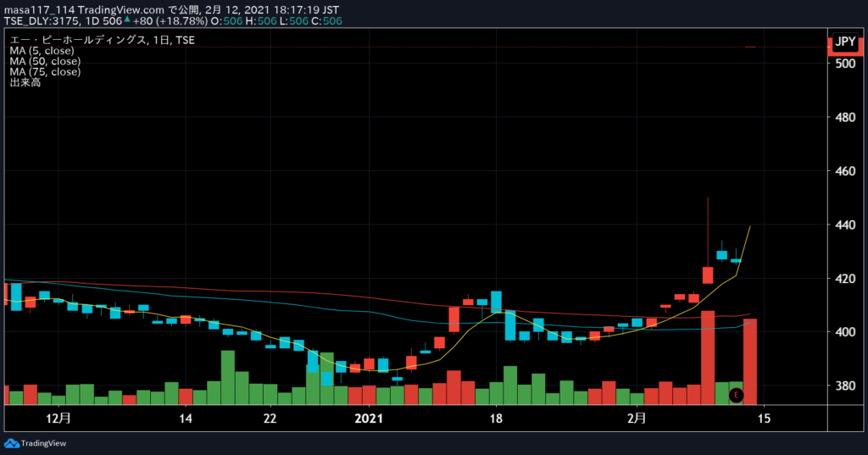This screenshot has height=455, width=868.
Task: Click the '出来高' volume indicator label
Action: point(25,82)
